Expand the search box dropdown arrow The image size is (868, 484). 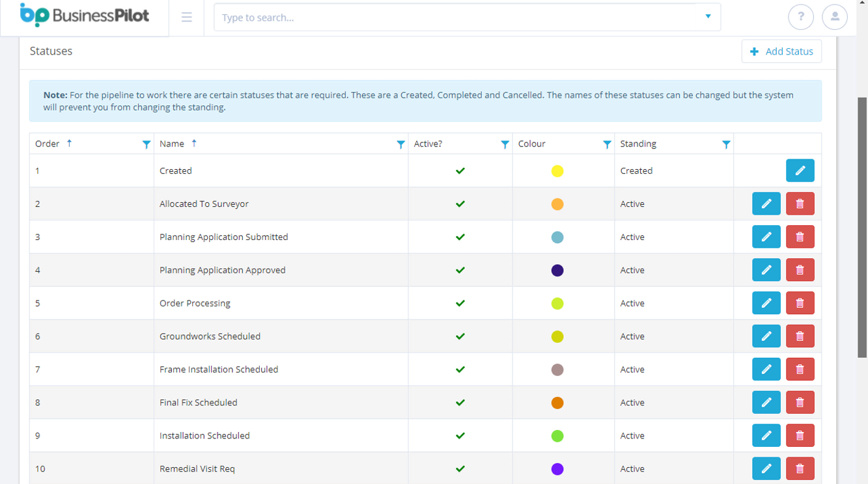point(708,17)
